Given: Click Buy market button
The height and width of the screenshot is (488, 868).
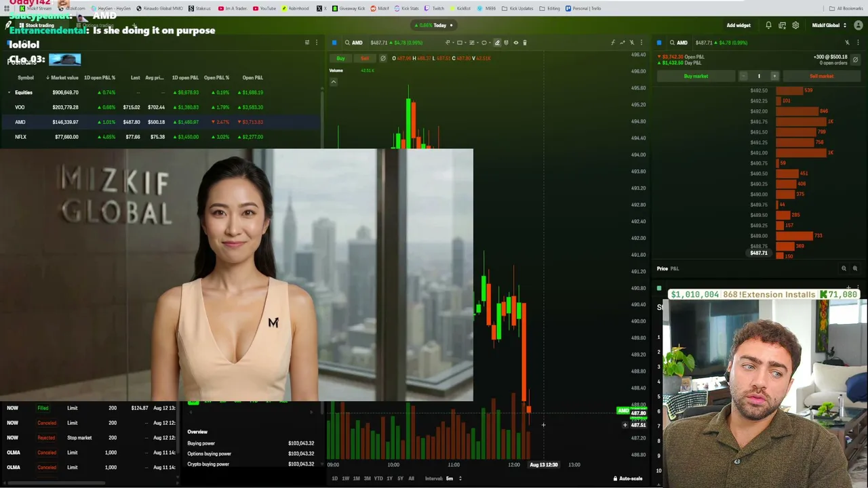Looking at the screenshot, I should 696,76.
